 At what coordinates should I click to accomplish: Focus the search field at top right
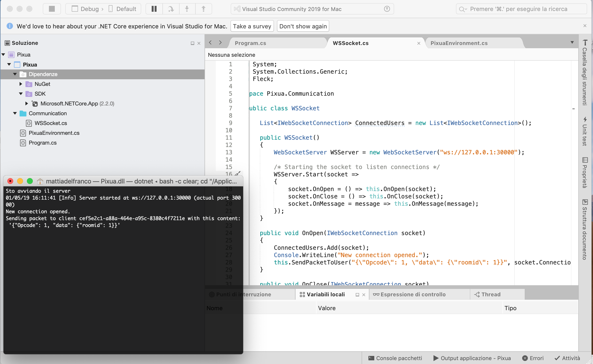click(x=521, y=9)
